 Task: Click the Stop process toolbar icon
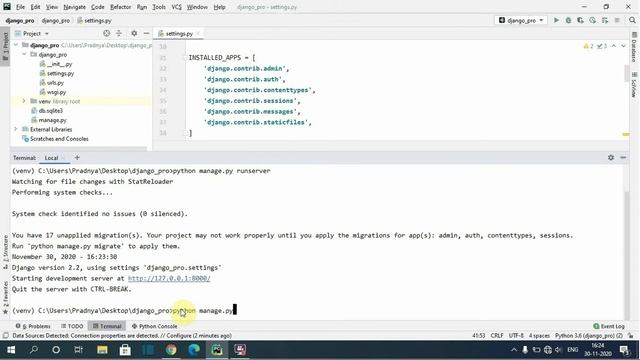(617, 20)
